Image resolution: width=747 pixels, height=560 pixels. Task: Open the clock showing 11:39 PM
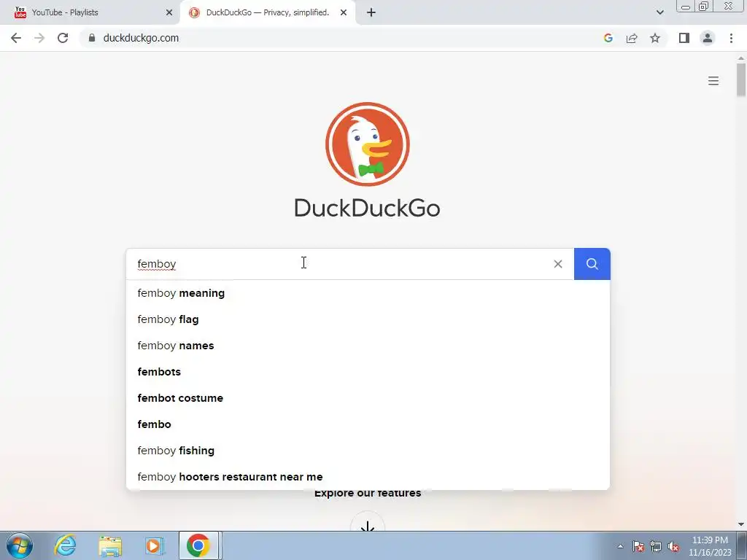pyautogui.click(x=710, y=546)
